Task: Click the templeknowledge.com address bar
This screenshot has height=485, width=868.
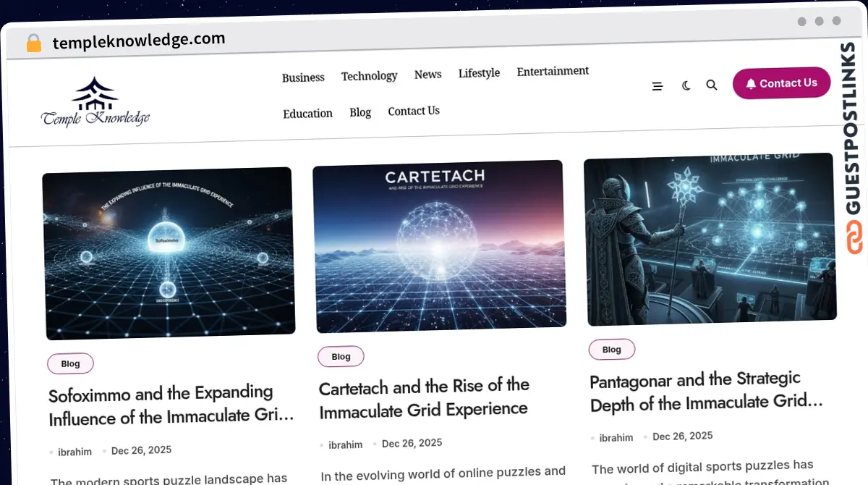Action: [139, 41]
